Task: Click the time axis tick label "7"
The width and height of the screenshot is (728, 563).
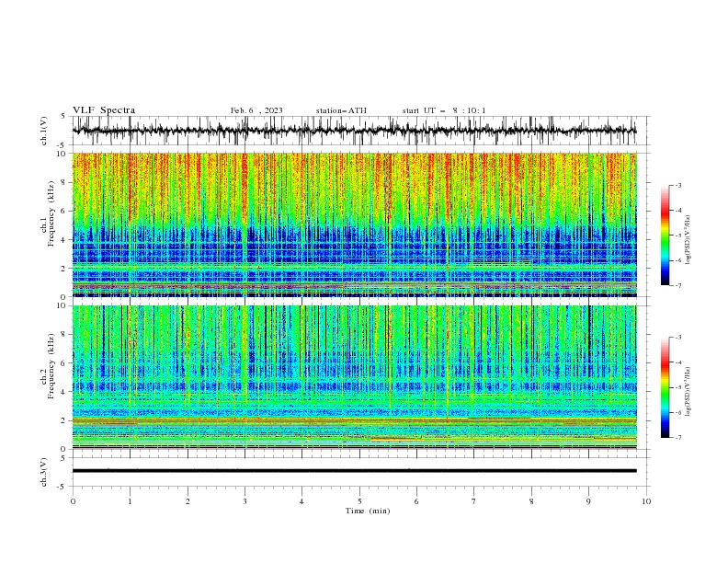Action: (474, 501)
